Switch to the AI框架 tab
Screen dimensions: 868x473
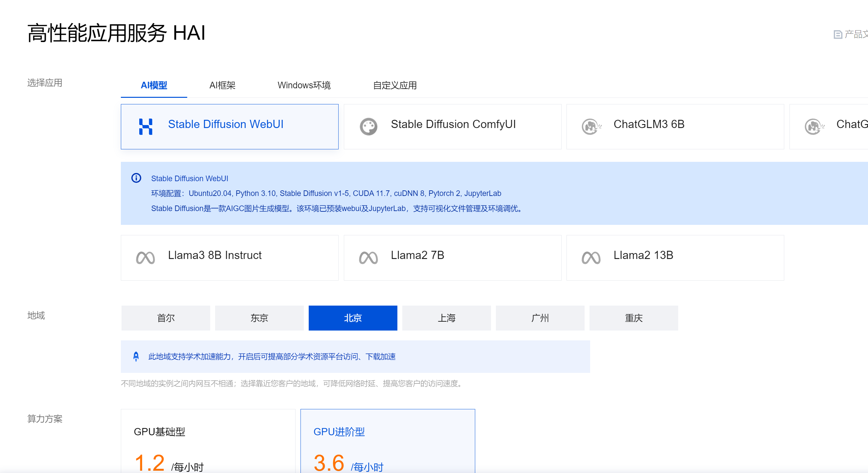[x=222, y=85]
